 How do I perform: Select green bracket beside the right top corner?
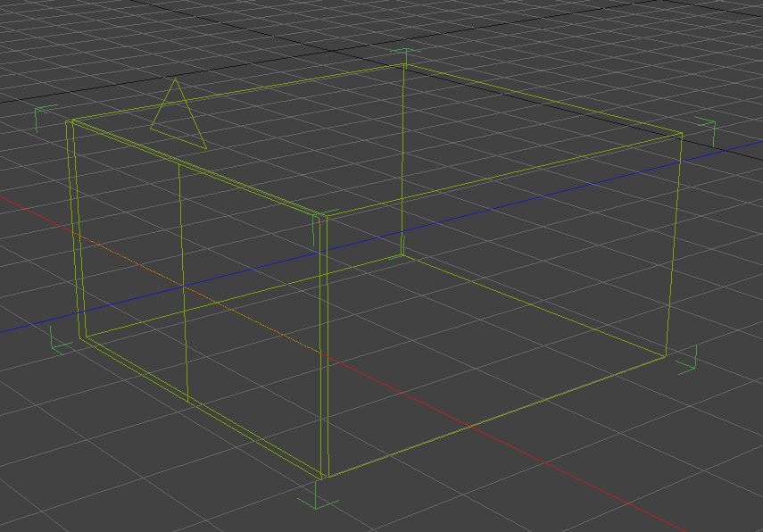pyautogui.click(x=707, y=130)
